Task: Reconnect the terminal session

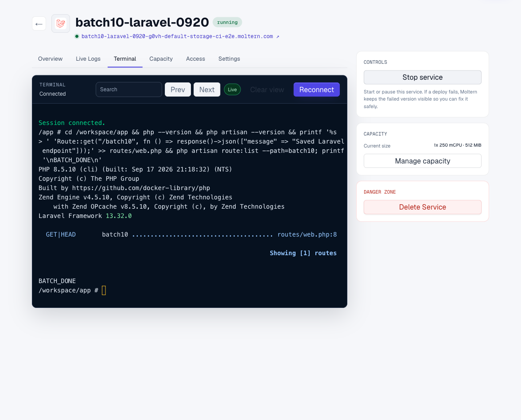Action: [317, 89]
